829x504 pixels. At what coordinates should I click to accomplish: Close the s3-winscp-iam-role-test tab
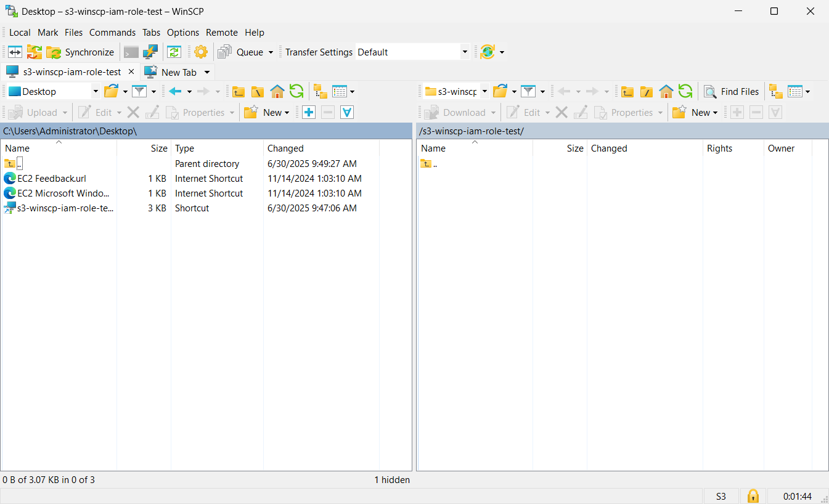click(x=131, y=72)
